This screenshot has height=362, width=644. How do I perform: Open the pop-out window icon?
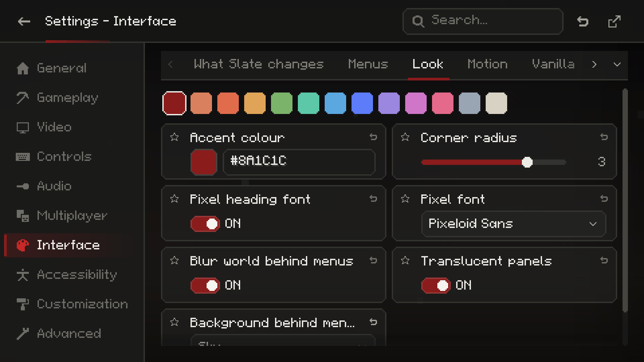pos(614,22)
